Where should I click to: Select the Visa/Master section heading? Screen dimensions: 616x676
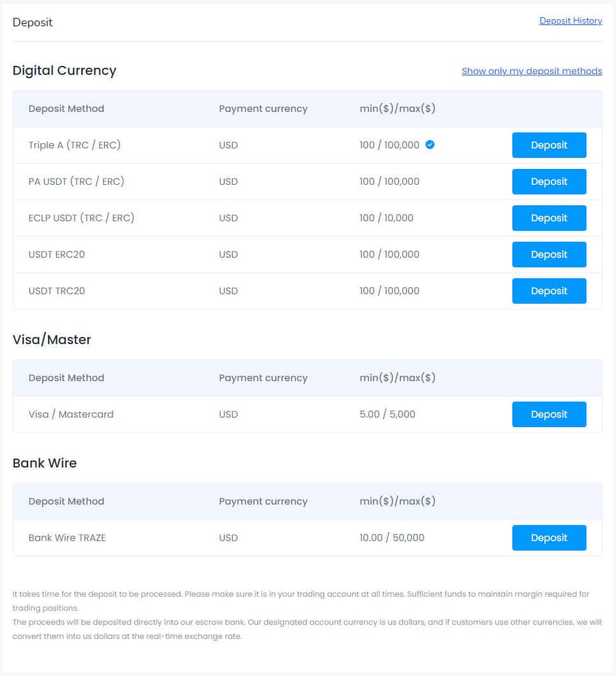click(x=51, y=339)
